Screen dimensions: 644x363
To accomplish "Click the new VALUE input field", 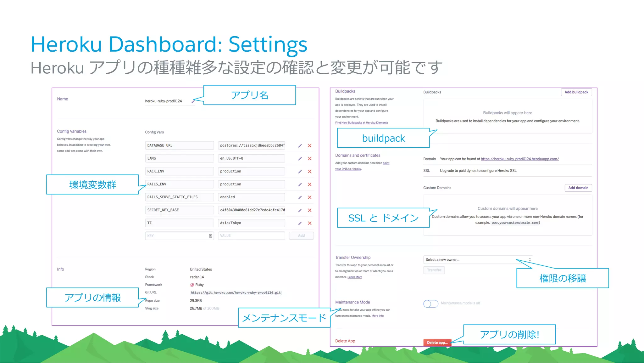I will tap(252, 236).
